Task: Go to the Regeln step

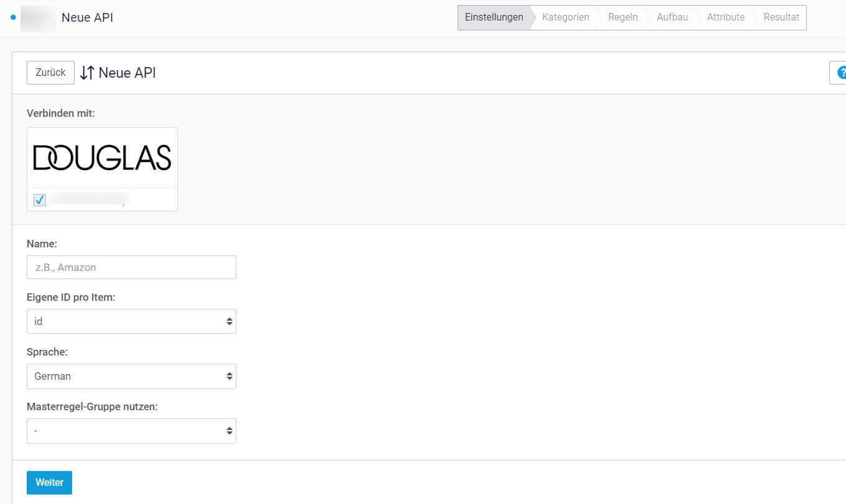Action: (623, 17)
